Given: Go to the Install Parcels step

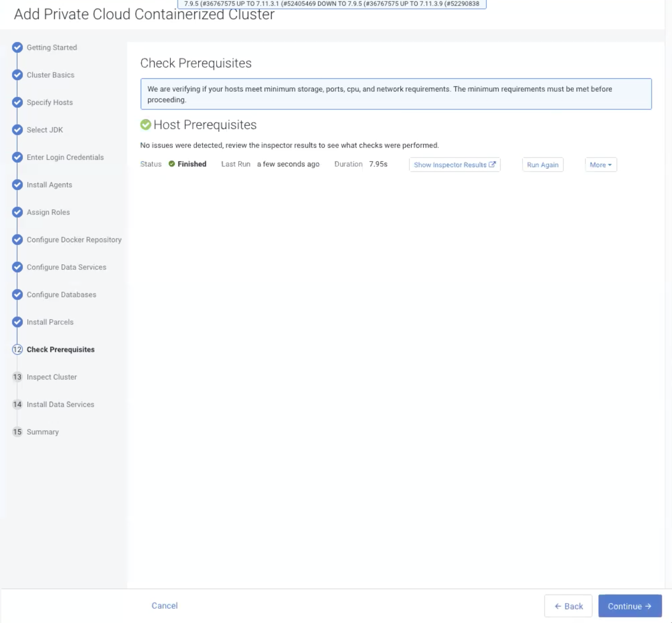Looking at the screenshot, I should click(50, 322).
